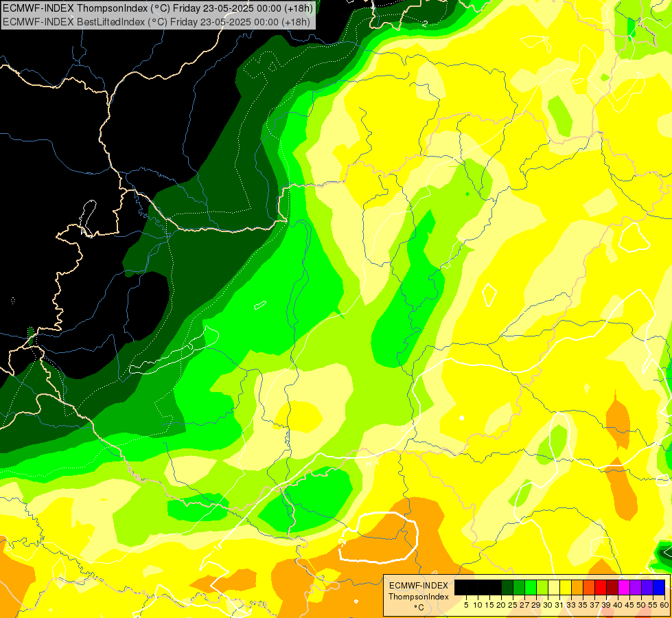
Task: Click the legend value 31
Action: tap(559, 605)
